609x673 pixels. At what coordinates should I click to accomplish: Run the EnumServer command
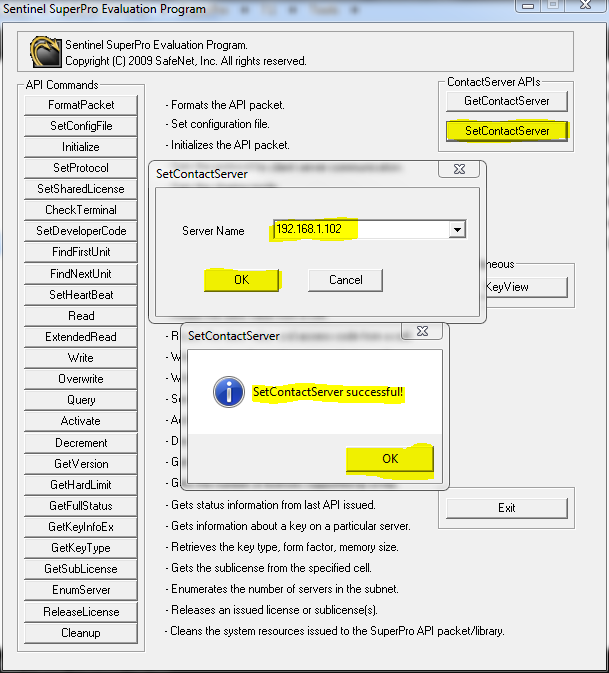pos(81,590)
